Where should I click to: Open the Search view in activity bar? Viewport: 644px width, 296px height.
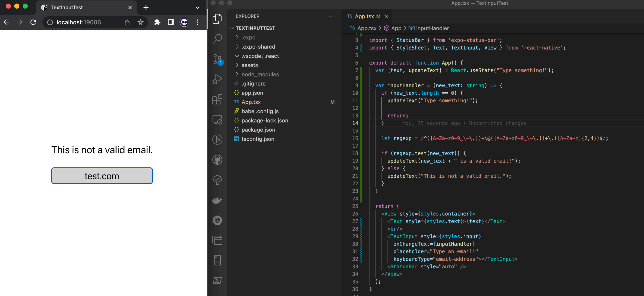217,39
